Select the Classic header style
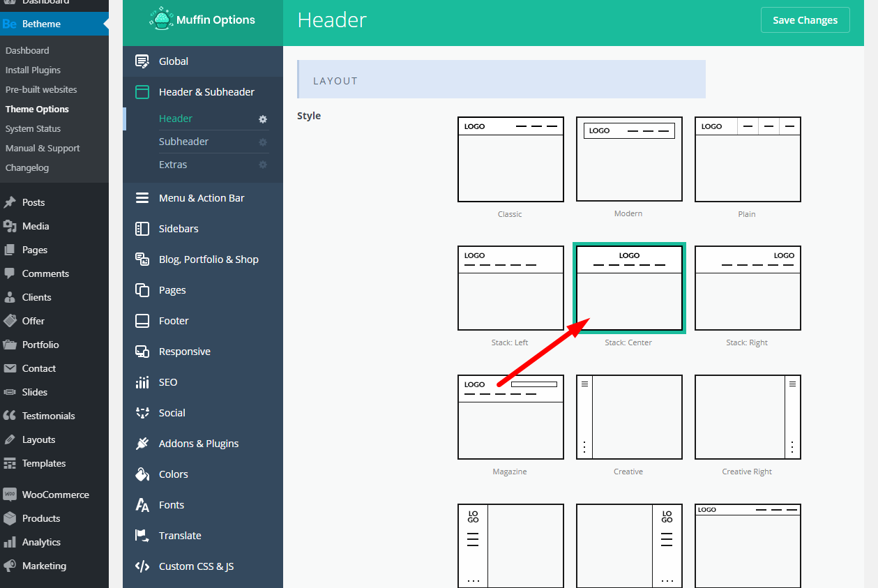 tap(510, 160)
